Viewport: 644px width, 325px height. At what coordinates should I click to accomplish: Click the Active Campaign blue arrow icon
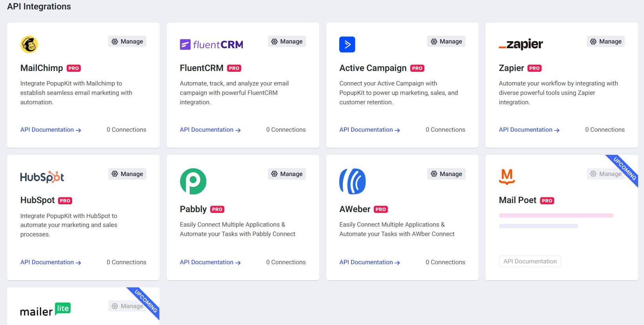pos(347,45)
